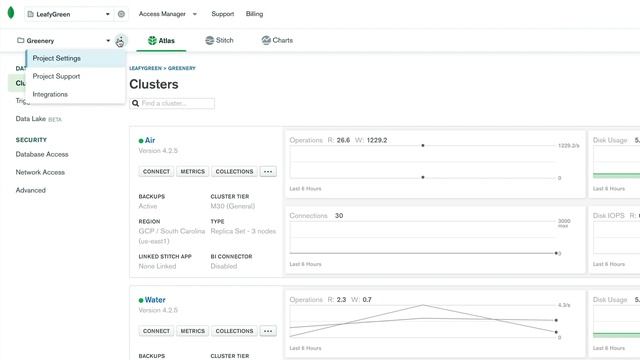640x360 pixels.
Task: Select Project Settings from the menu
Action: (76, 58)
